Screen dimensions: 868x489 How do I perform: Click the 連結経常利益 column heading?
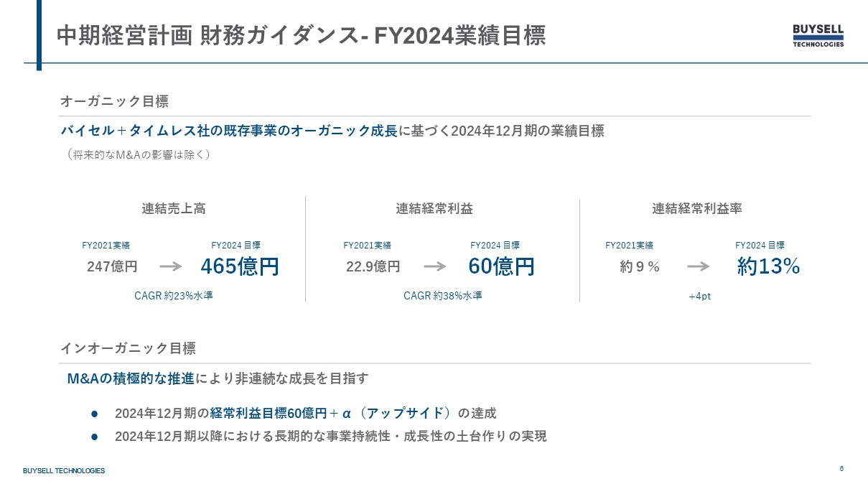click(434, 209)
